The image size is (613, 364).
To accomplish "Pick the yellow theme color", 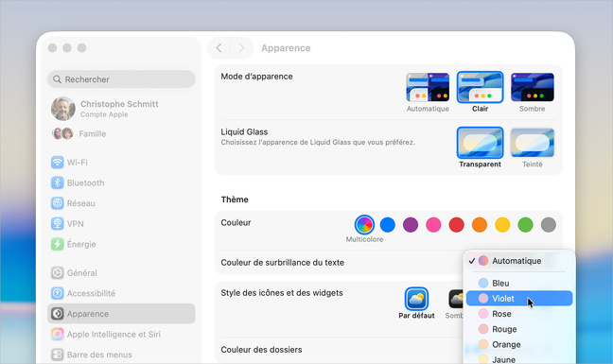I will point(502,225).
